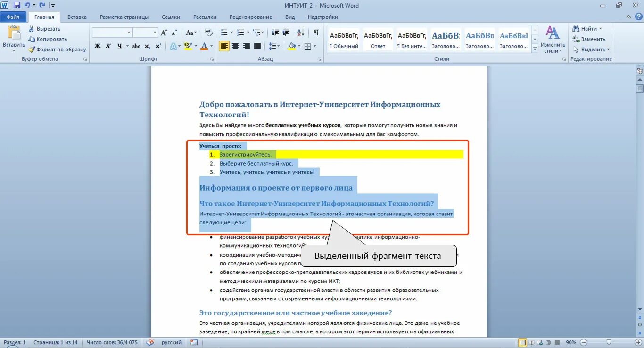This screenshot has height=348, width=644.
Task: Open Выделить (Select) dropdown
Action: tap(592, 50)
